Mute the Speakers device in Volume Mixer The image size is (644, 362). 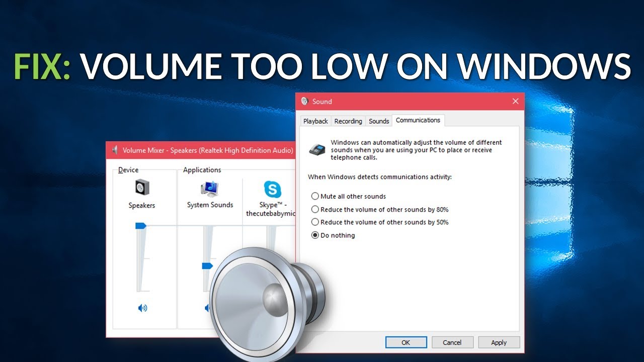click(x=142, y=308)
